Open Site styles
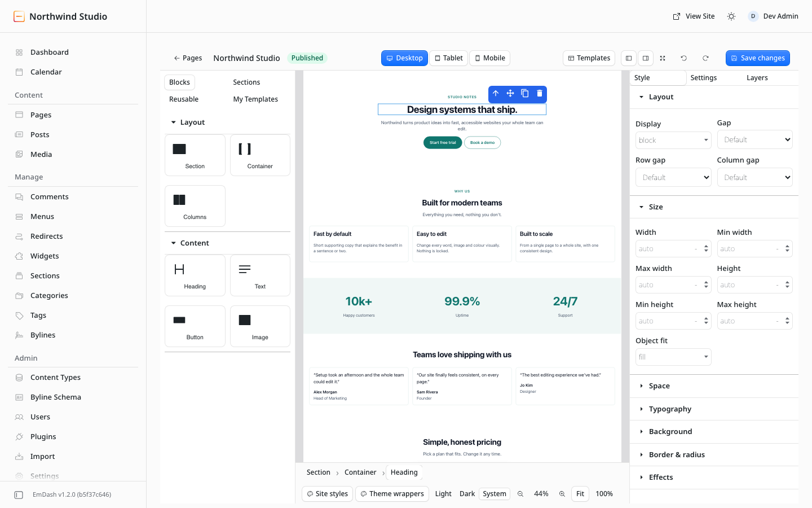This screenshot has width=812, height=508. point(328,494)
